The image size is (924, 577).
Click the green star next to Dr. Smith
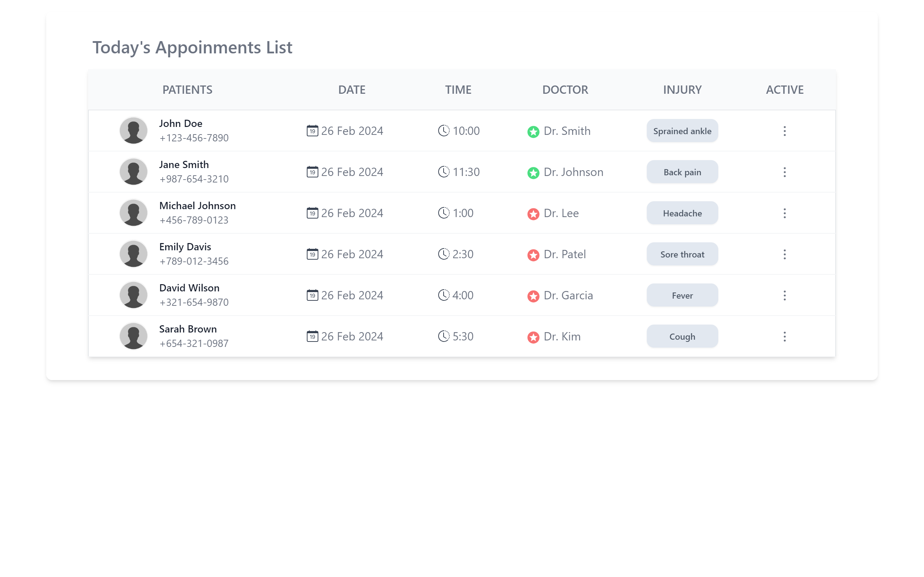(x=533, y=132)
